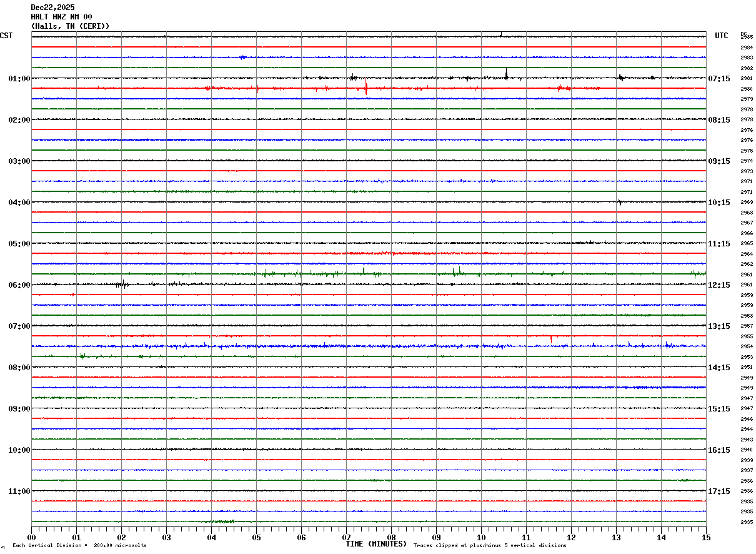Click the "03:00" CST time label

[19, 161]
